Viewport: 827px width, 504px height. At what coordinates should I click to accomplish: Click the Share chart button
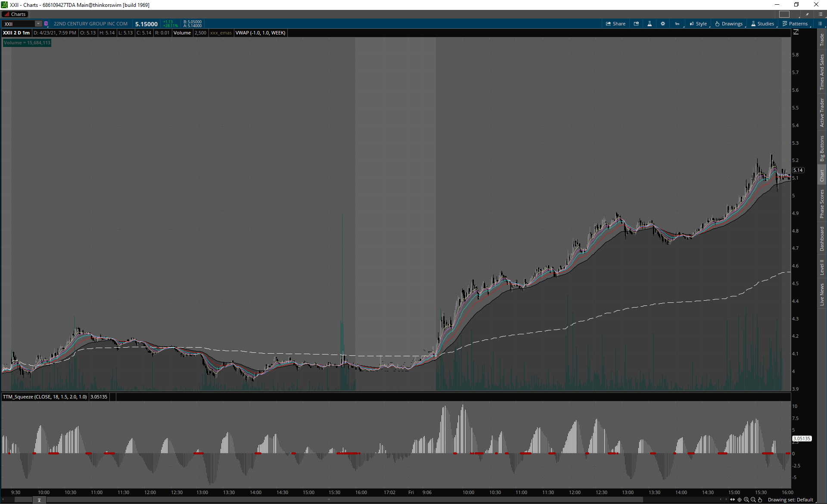(616, 24)
